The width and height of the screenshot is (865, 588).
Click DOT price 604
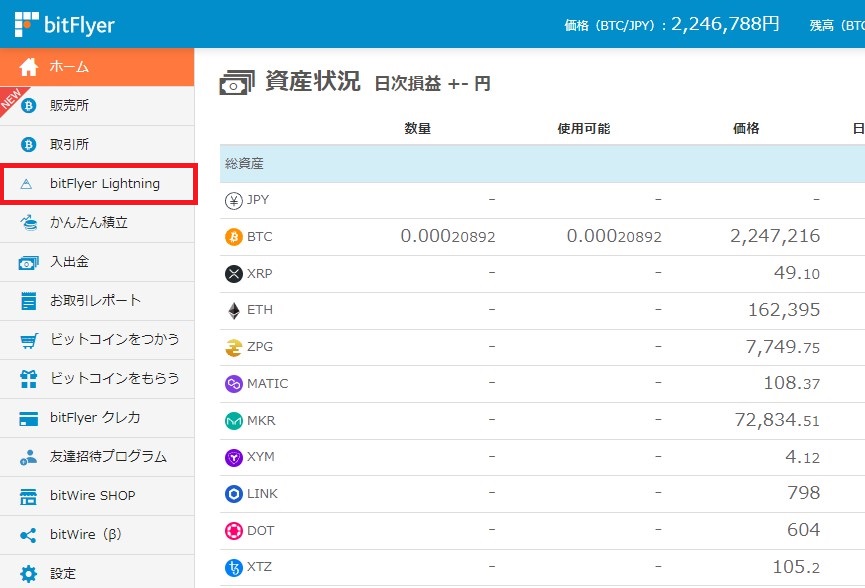(x=804, y=530)
